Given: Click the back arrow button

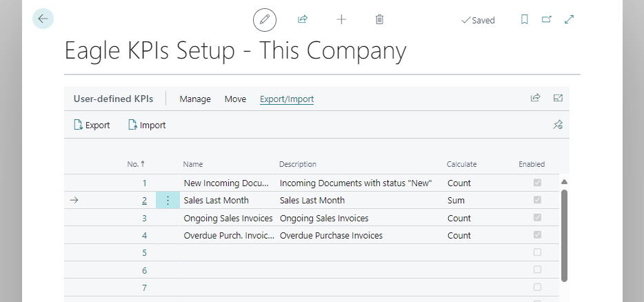Looking at the screenshot, I should click(x=43, y=19).
